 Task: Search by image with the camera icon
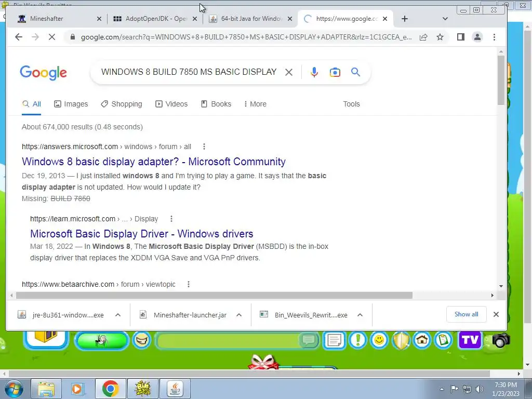(335, 72)
